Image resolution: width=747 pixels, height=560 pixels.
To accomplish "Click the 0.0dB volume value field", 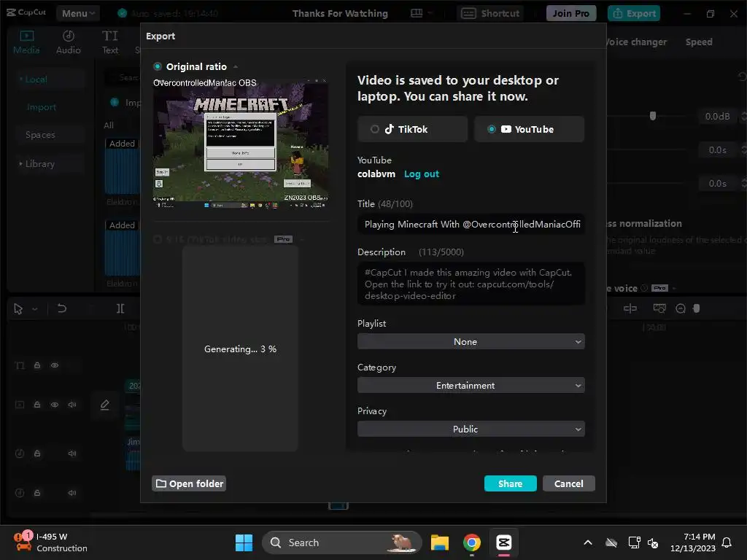I will click(x=718, y=116).
